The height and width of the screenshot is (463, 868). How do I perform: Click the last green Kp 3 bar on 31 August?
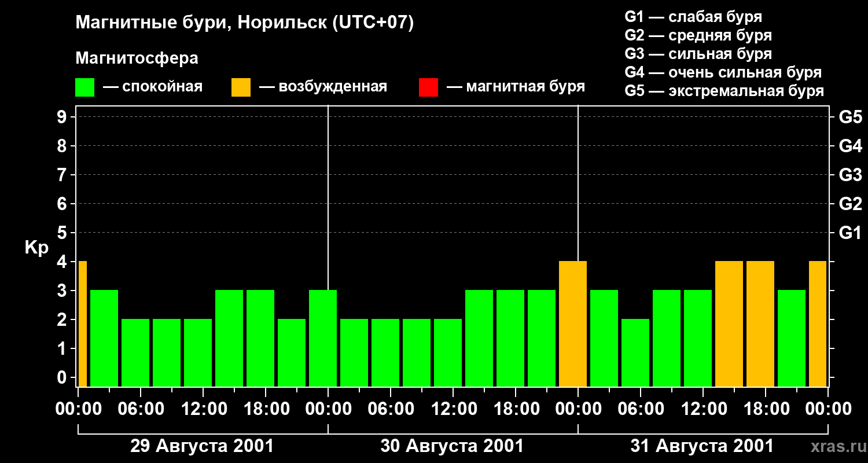792,339
